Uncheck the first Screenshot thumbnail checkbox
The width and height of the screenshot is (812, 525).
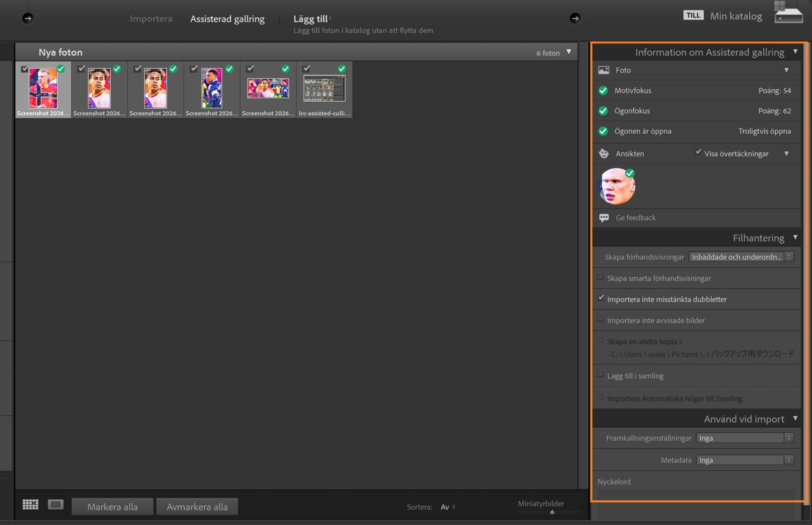pyautogui.click(x=25, y=69)
